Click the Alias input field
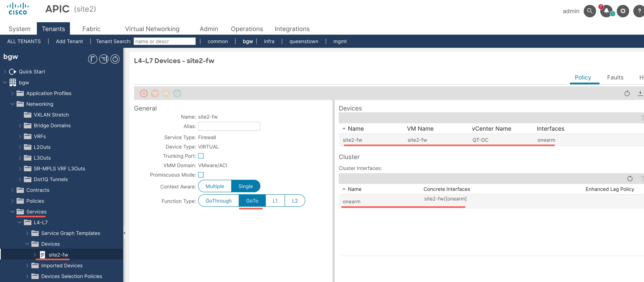Screen dimensions: 644x282 [229, 126]
